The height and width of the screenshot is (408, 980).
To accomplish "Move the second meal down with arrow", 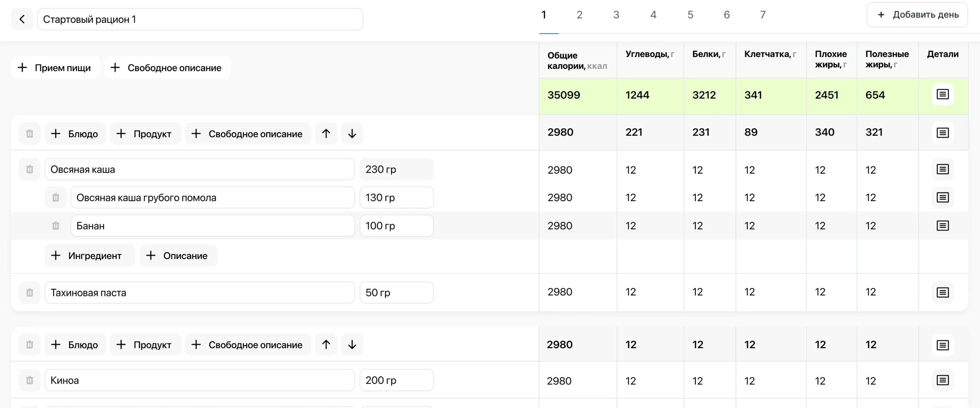I will [x=352, y=344].
